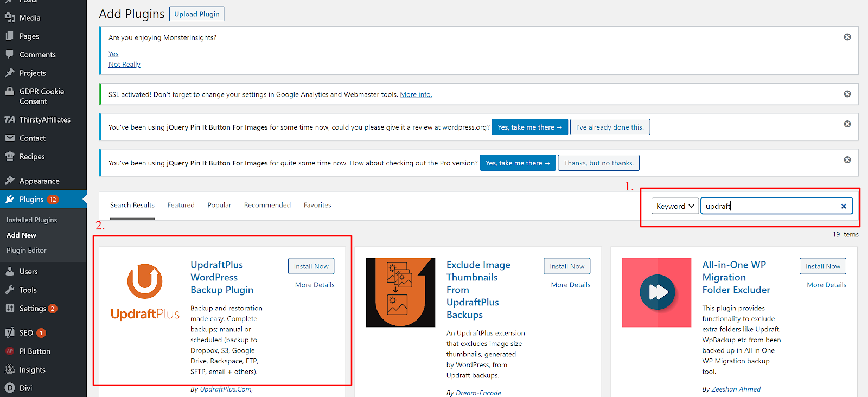This screenshot has height=397, width=868.
Task: Visit author Zeeshan Ahmed link
Action: 736,389
